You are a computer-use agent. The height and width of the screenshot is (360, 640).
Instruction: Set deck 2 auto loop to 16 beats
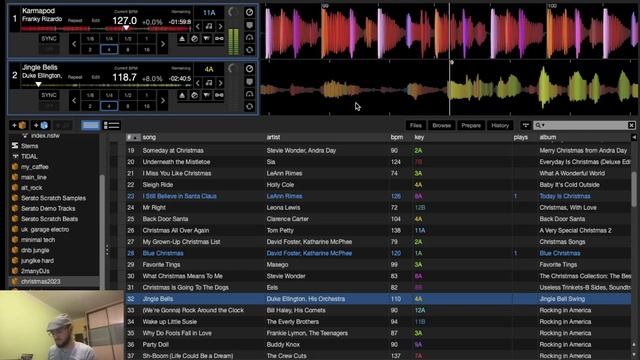tap(147, 106)
